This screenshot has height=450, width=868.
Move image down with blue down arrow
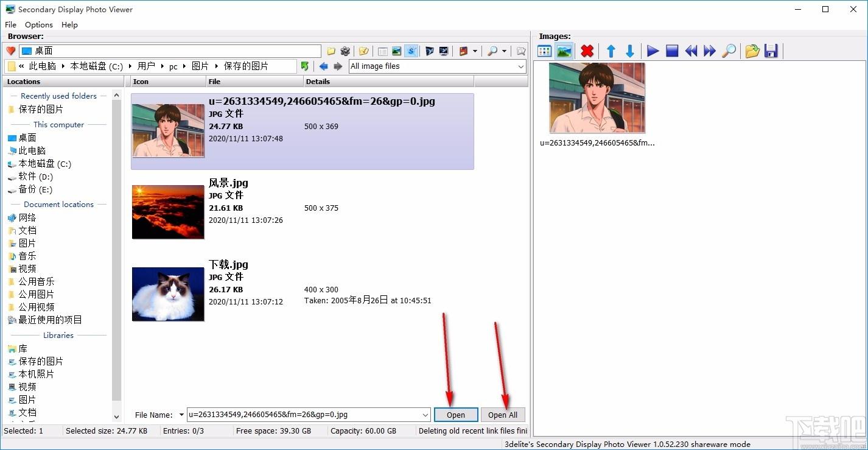630,51
